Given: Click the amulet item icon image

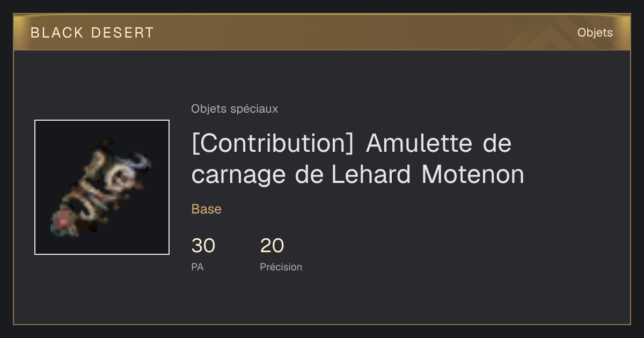Looking at the screenshot, I should (102, 187).
